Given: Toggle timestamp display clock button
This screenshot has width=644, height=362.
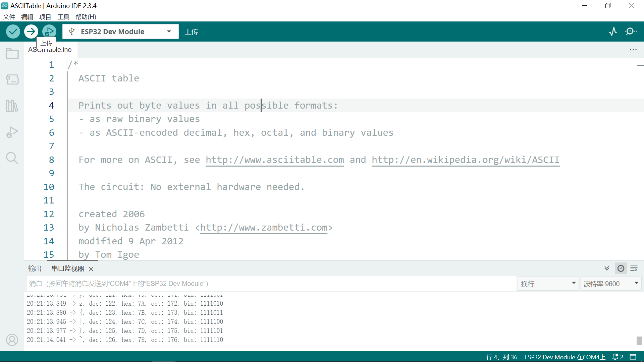Looking at the screenshot, I should [x=621, y=268].
